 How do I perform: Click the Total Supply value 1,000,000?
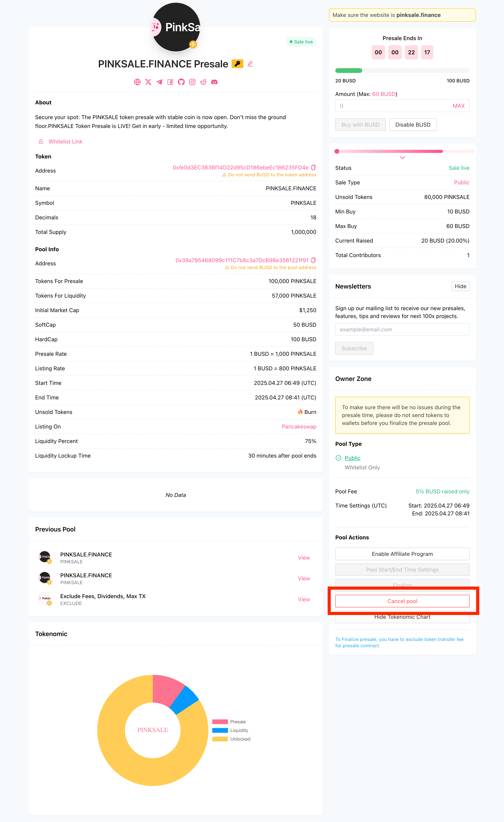click(303, 232)
